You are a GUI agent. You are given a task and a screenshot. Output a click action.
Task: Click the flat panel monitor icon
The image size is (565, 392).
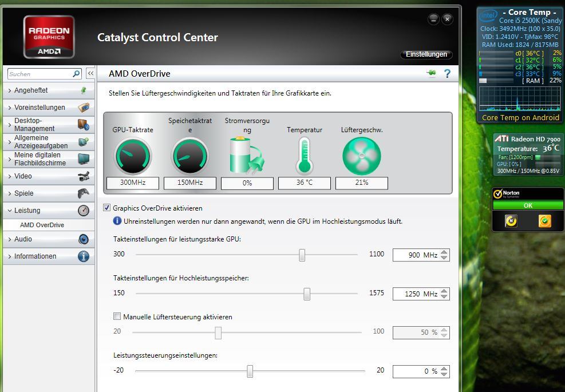[x=84, y=159]
